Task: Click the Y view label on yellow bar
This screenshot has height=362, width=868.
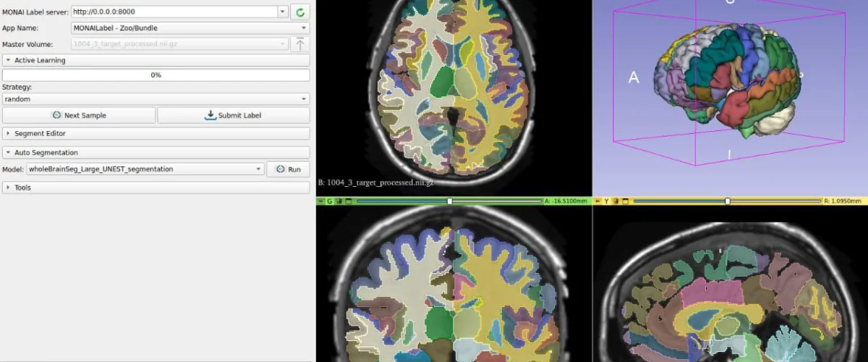Action: coord(606,201)
